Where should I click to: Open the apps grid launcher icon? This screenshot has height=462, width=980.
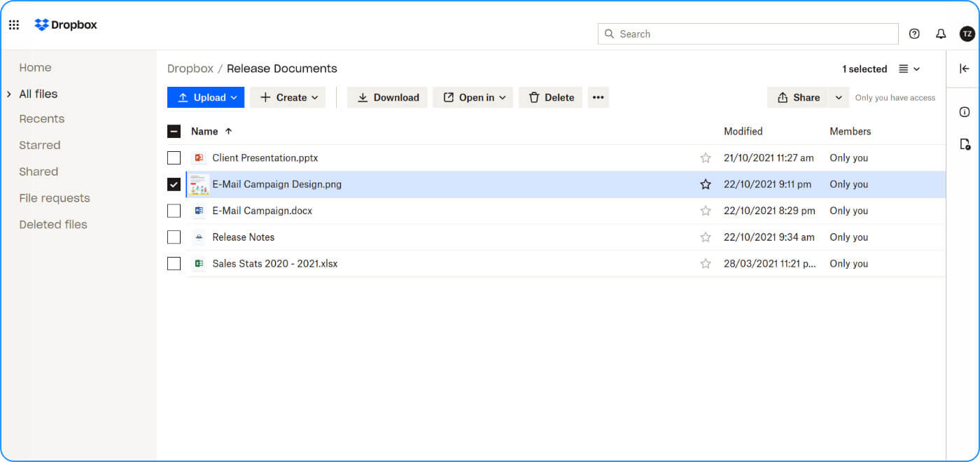(14, 25)
